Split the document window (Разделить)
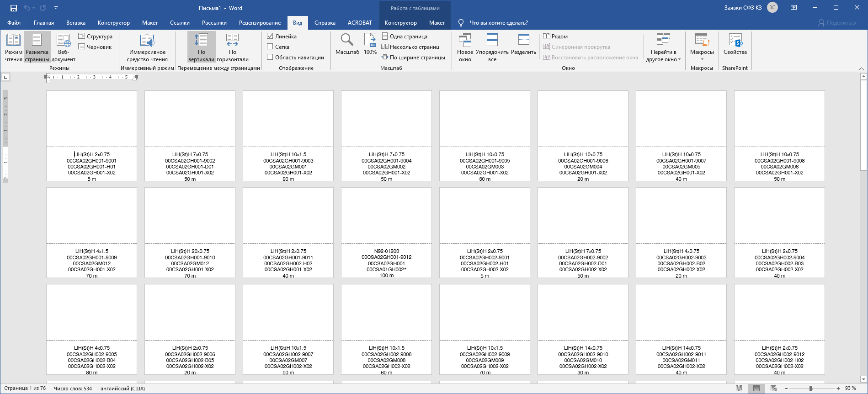This screenshot has width=868, height=394. click(523, 44)
